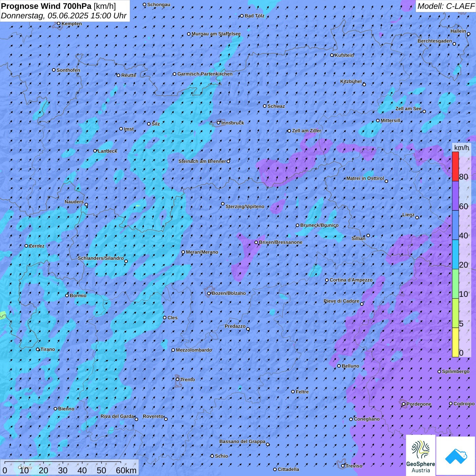The height and width of the screenshot is (476, 476).
Task: Click the 'Bormio' label
Action: coord(78,295)
